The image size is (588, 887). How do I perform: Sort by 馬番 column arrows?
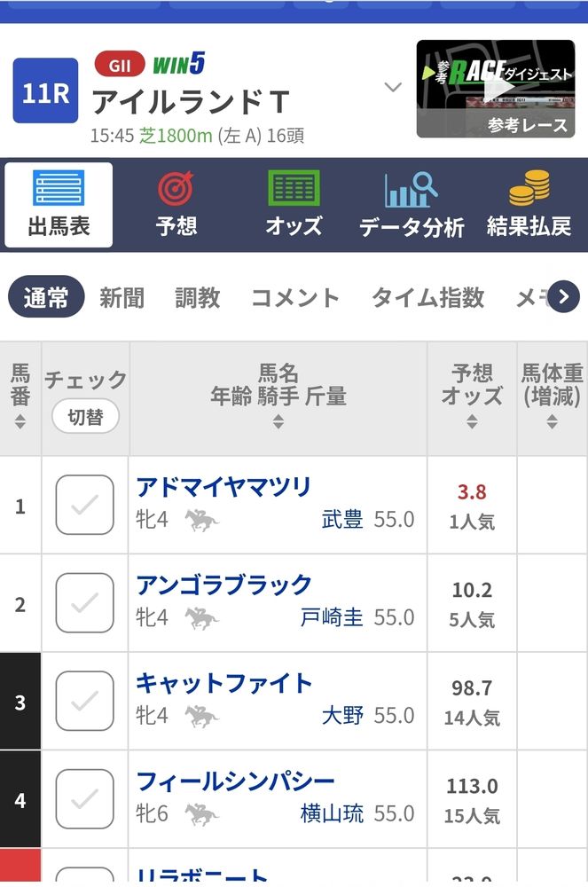click(20, 421)
